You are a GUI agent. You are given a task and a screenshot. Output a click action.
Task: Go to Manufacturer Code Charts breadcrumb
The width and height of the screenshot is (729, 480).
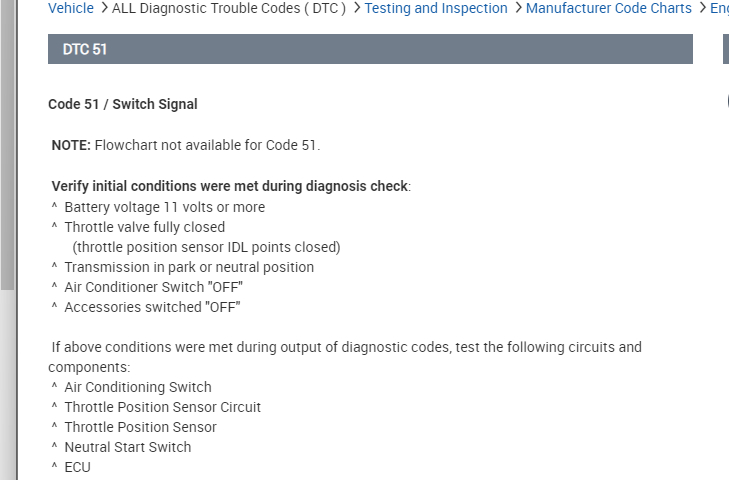pos(608,8)
